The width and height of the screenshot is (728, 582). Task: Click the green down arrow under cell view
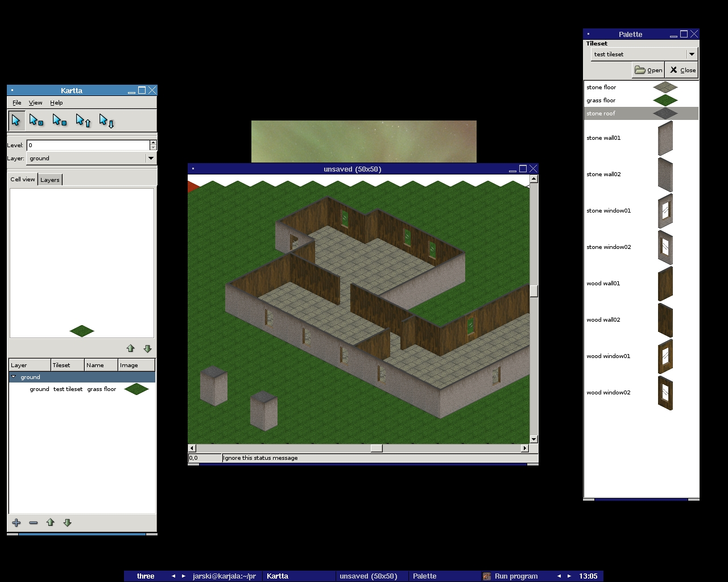point(147,348)
